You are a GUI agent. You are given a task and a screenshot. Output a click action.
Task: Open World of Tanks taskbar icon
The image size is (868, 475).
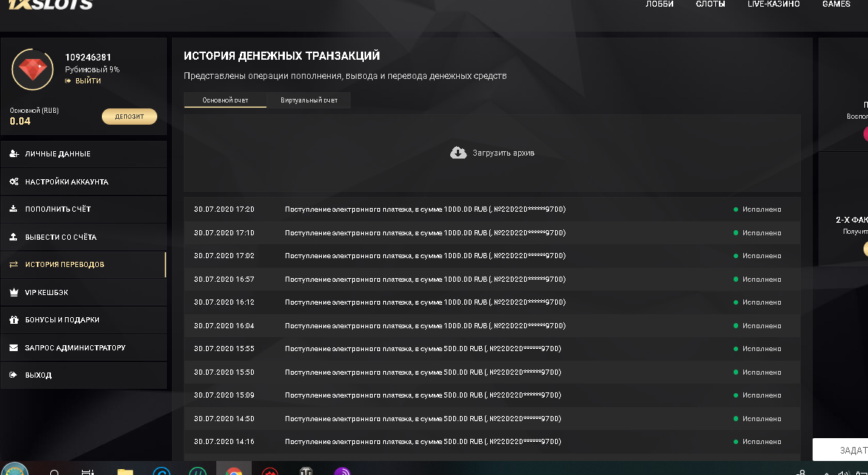tap(306, 472)
